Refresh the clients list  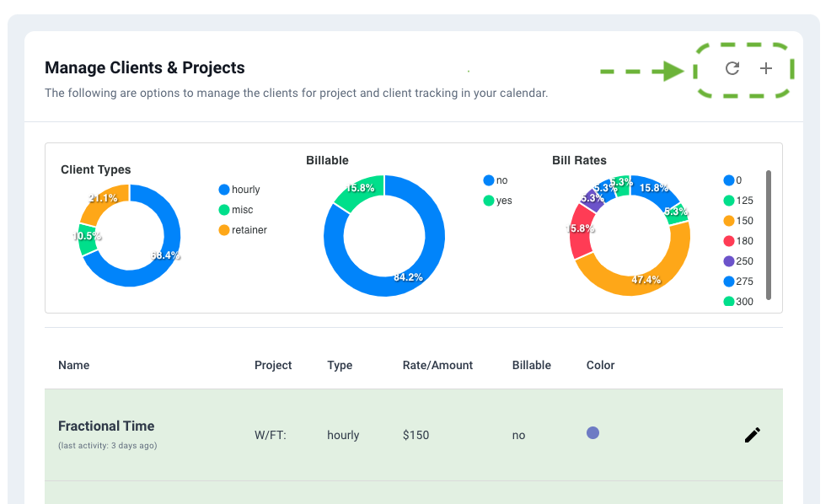click(x=732, y=68)
